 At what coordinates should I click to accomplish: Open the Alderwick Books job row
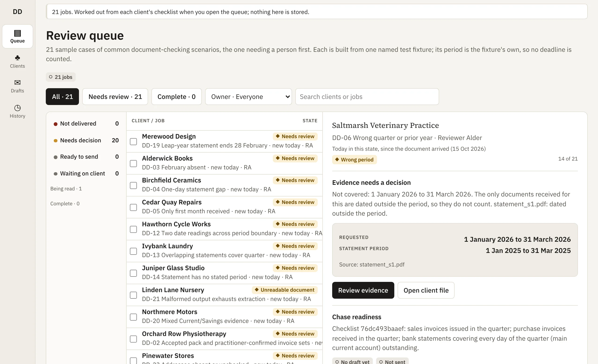pos(224,164)
